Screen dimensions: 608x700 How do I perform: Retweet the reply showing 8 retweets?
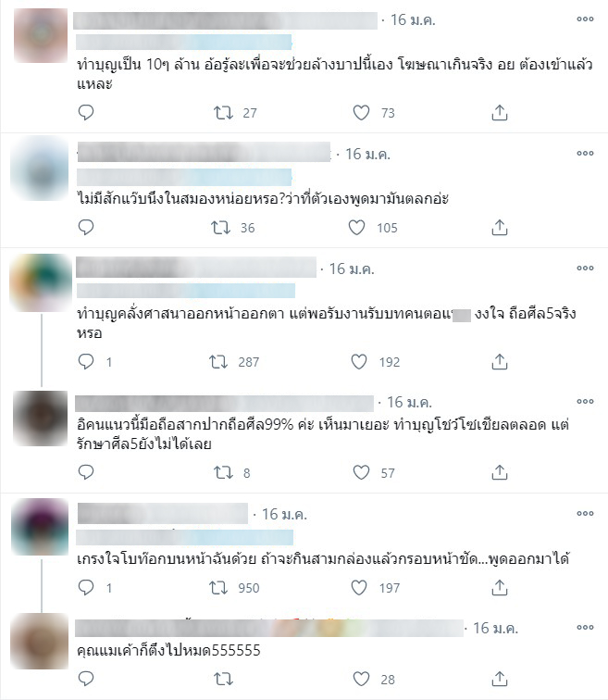(x=223, y=472)
